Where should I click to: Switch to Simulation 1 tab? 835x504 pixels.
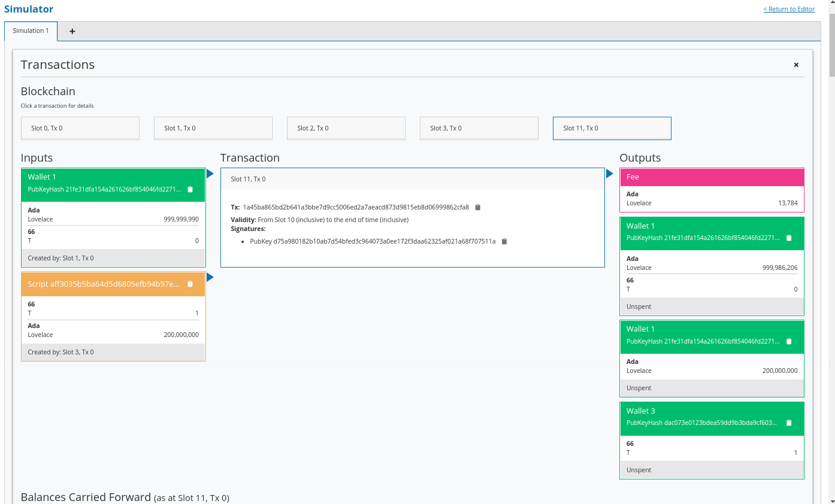pyautogui.click(x=31, y=31)
